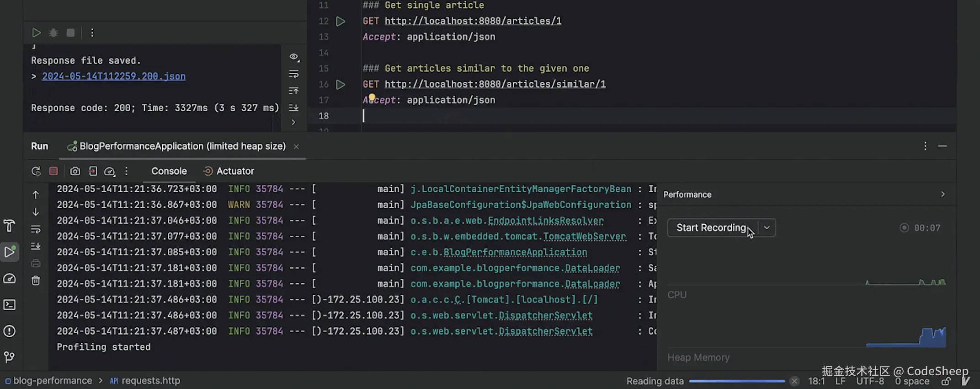Open more actions in run toolbar

click(x=127, y=171)
